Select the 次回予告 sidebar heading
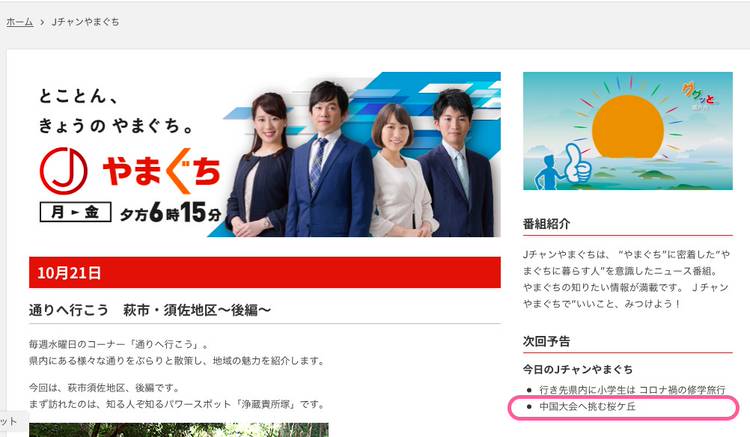 [x=546, y=341]
